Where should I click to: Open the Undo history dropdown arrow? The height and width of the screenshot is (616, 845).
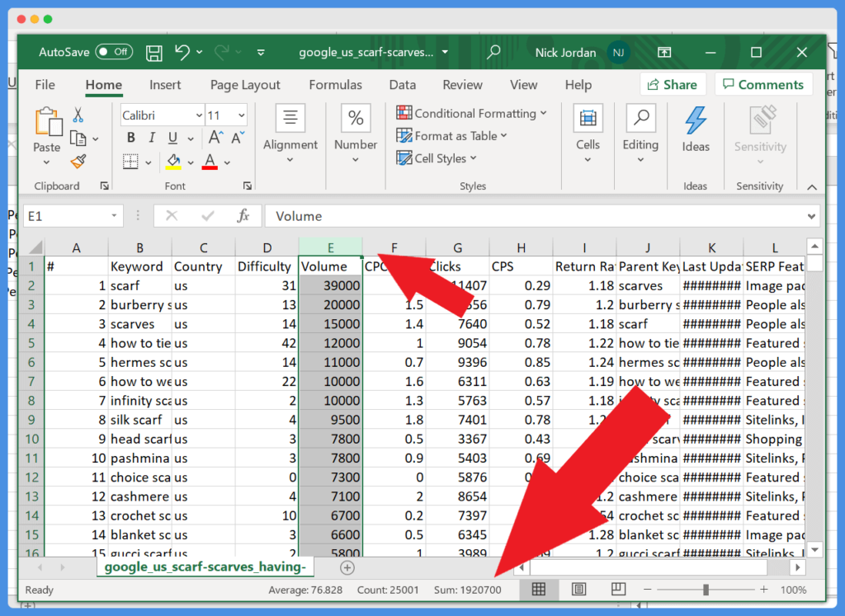click(x=200, y=52)
